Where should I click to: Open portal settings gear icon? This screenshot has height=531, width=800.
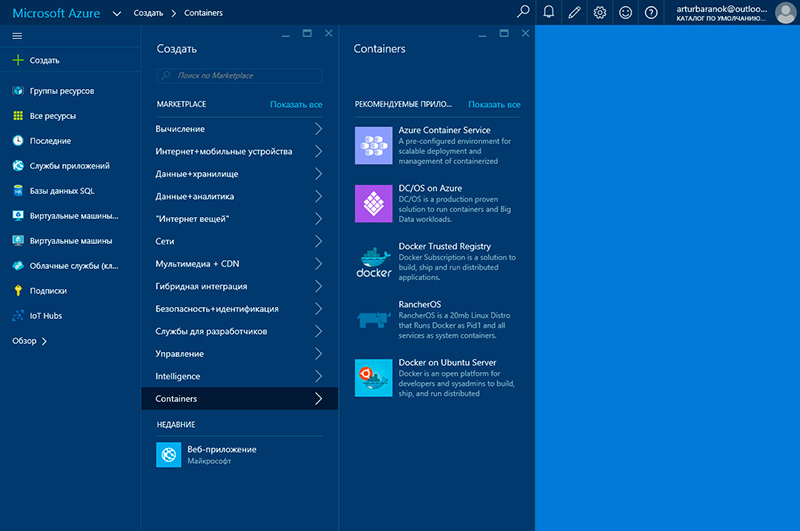[x=599, y=12]
